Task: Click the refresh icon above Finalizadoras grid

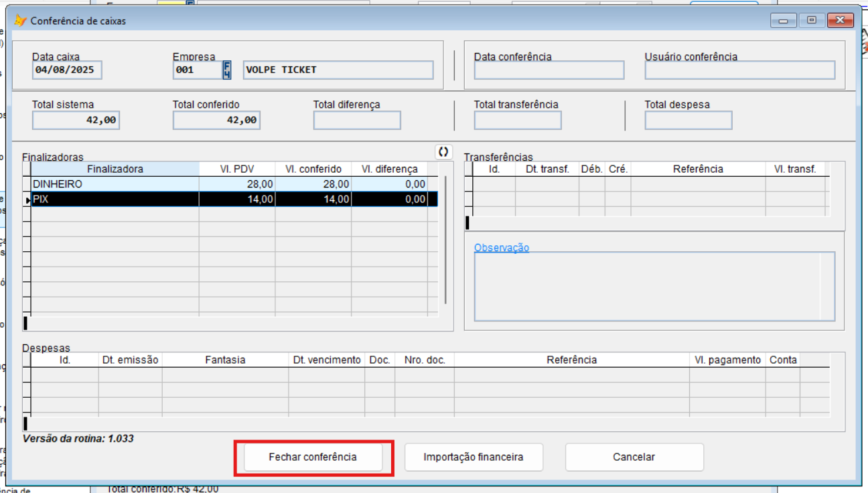Action: pyautogui.click(x=443, y=152)
